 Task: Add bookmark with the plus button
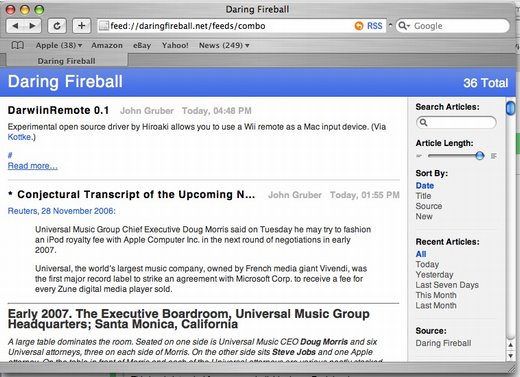(82, 26)
